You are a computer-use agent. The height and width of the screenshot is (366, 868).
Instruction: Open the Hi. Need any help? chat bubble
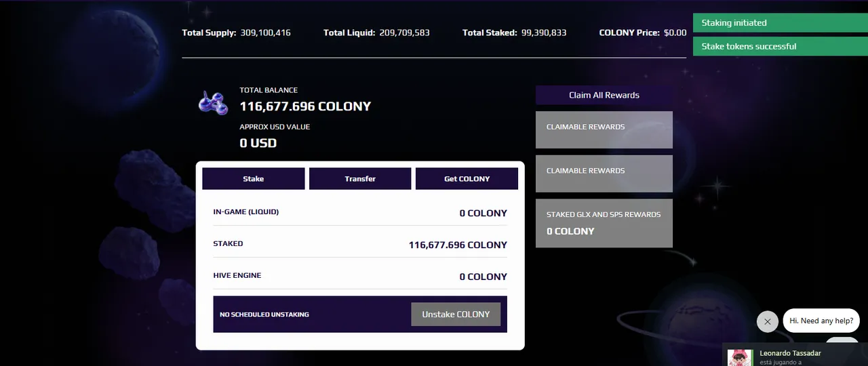[821, 321]
